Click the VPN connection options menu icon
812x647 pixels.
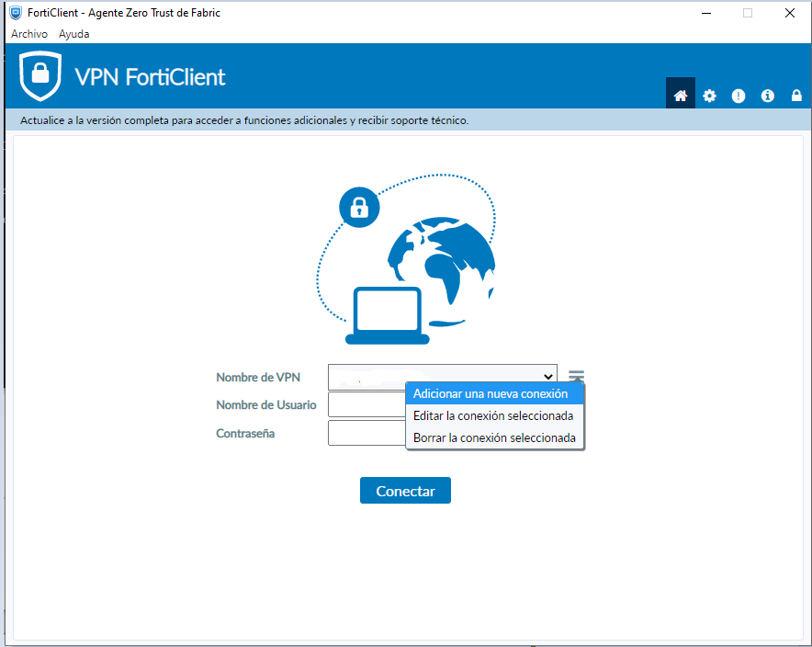tap(576, 376)
